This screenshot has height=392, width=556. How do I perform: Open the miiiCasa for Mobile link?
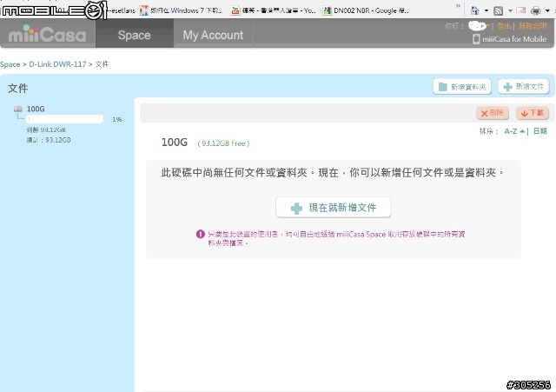513,39
